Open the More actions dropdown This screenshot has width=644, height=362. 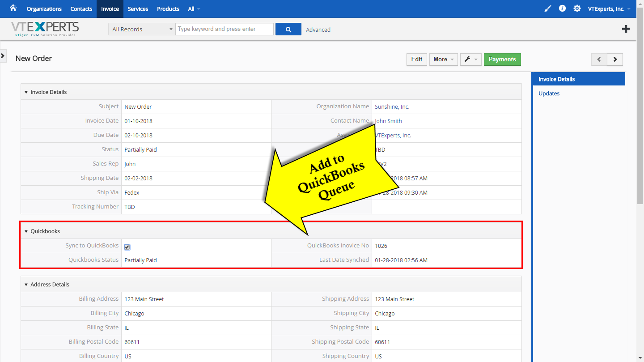coord(443,59)
